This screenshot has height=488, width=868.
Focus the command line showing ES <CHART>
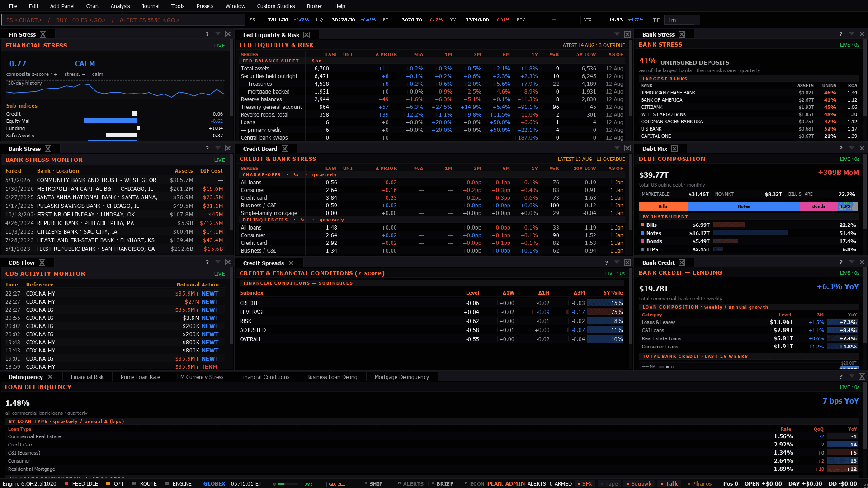click(123, 20)
